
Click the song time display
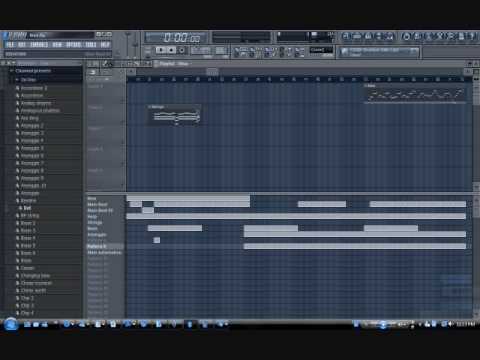pyautogui.click(x=177, y=37)
